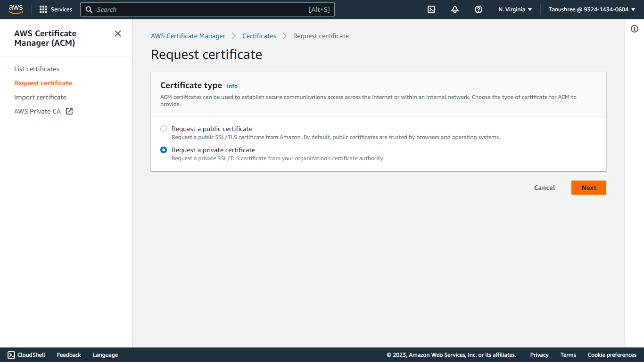Viewport: 644px width, 362px height.
Task: Open the Terms link
Action: [x=568, y=355]
